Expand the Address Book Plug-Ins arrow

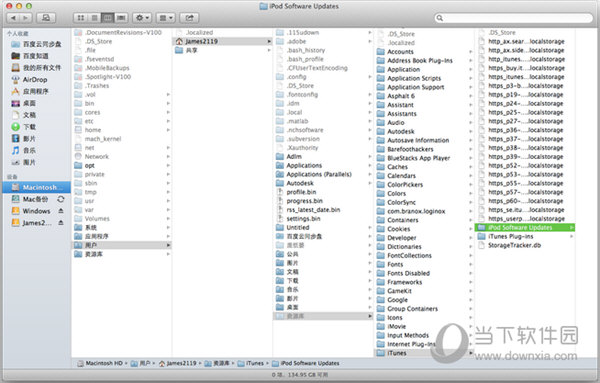pos(470,60)
